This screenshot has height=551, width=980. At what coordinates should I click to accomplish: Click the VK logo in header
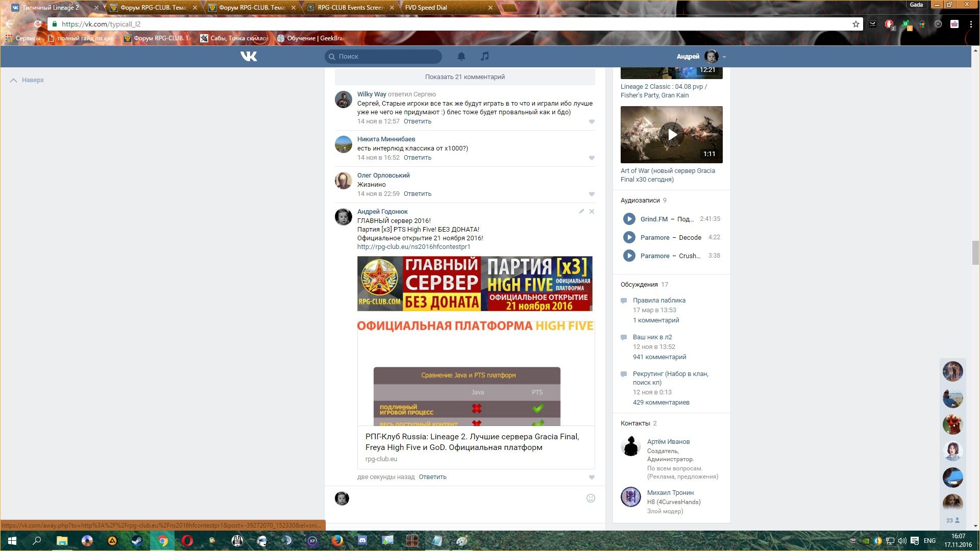tap(249, 56)
